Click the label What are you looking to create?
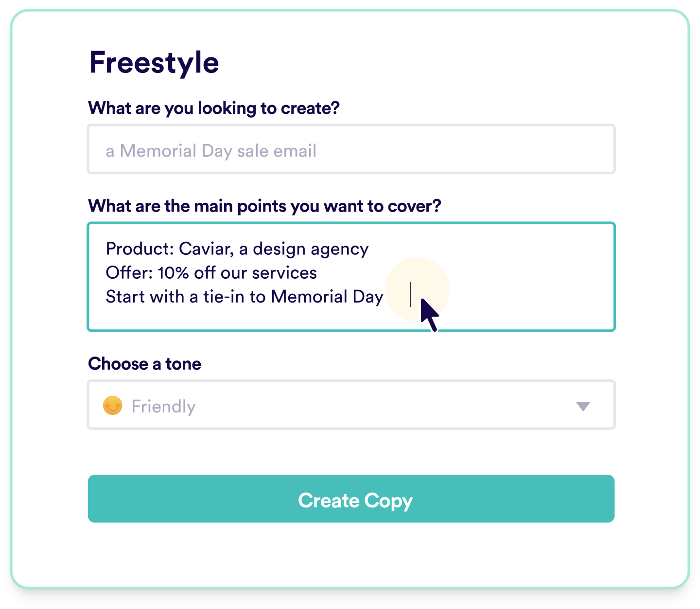700x609 pixels. click(214, 108)
